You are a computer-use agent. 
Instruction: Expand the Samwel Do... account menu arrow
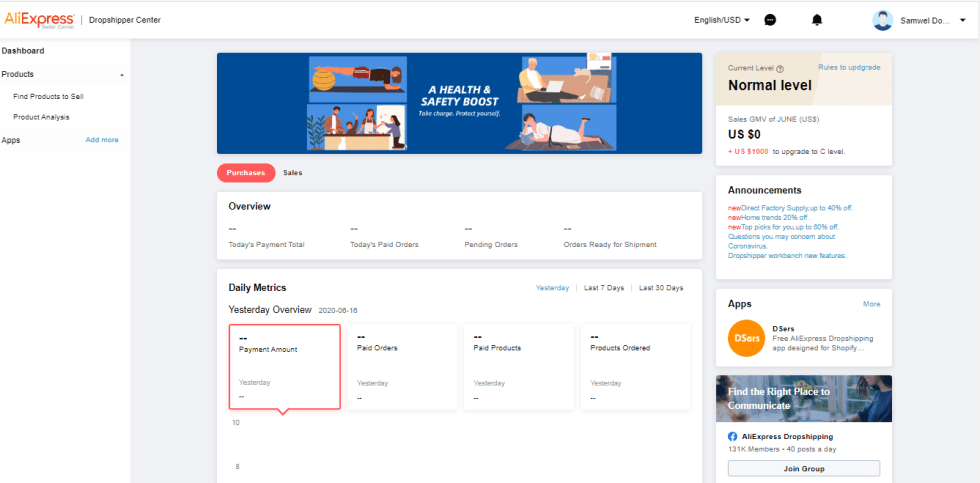(x=962, y=21)
